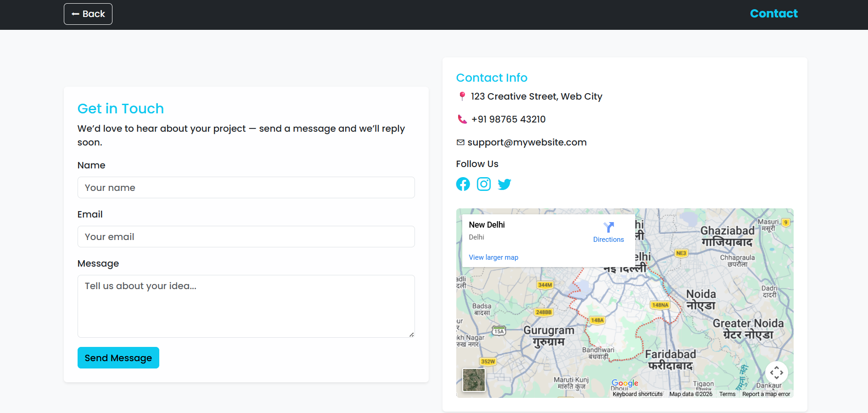Open map Keyboard shortcuts
The width and height of the screenshot is (868, 413).
click(x=637, y=394)
